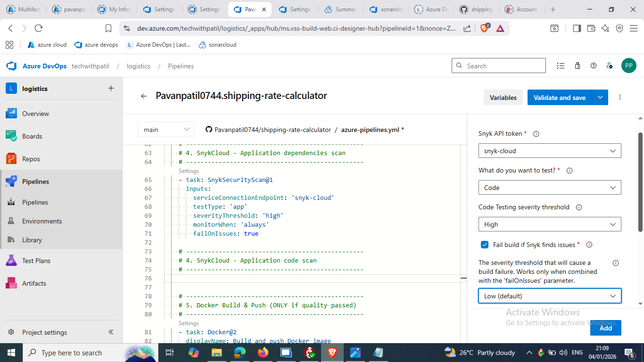The image size is (644, 362).
Task: Open Repos in the left sidebar
Action: pos(31,159)
